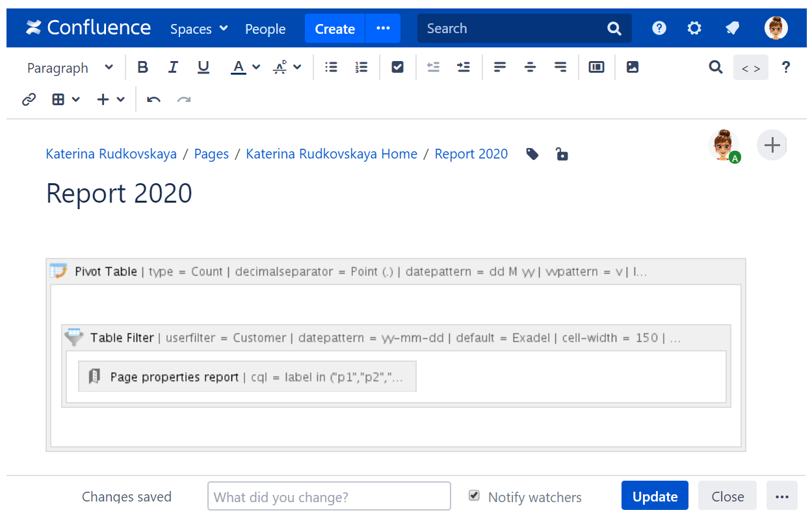This screenshot has height=519, width=812.
Task: Click the 'What did you change?' field
Action: point(329,496)
